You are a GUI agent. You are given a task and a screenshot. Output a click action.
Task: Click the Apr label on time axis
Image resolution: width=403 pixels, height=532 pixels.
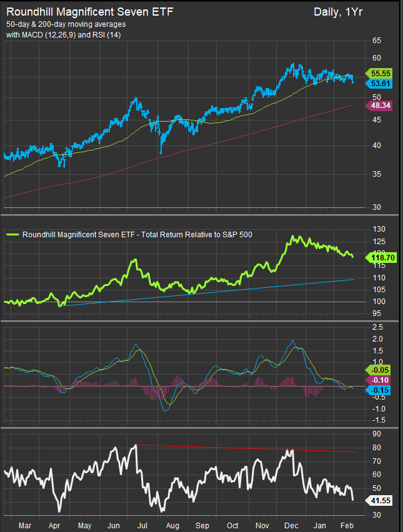[54, 526]
